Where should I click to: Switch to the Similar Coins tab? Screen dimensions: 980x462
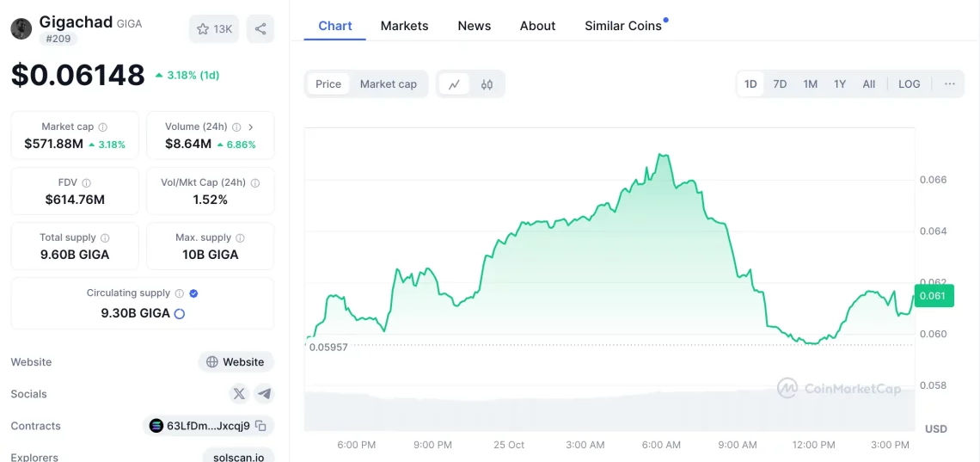pos(623,26)
